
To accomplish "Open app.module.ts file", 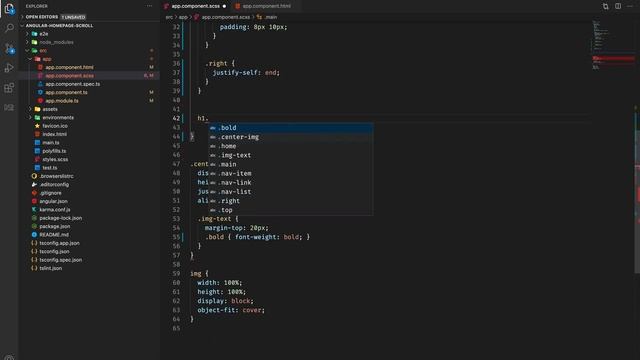I will click(62, 101).
